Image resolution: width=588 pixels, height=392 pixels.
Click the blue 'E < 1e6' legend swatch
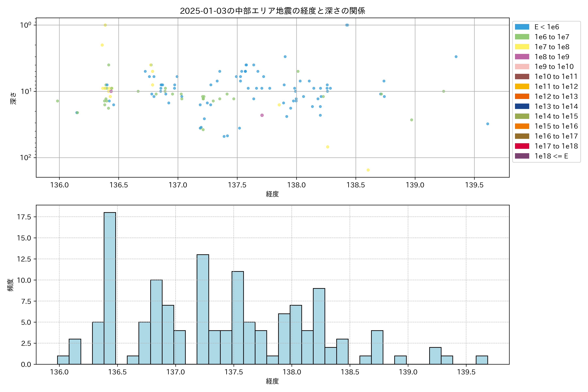tap(522, 27)
